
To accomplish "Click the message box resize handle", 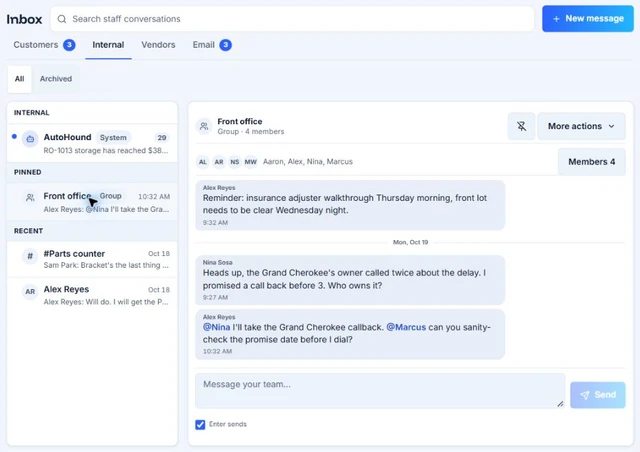I will [560, 404].
